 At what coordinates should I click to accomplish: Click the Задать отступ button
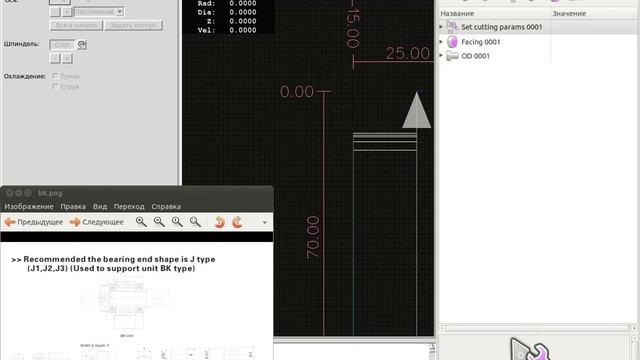[133, 25]
